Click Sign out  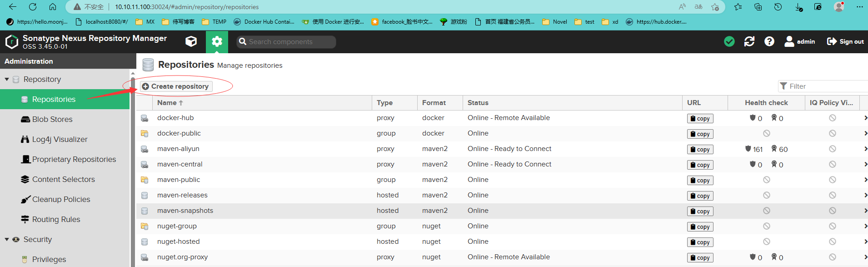[845, 41]
